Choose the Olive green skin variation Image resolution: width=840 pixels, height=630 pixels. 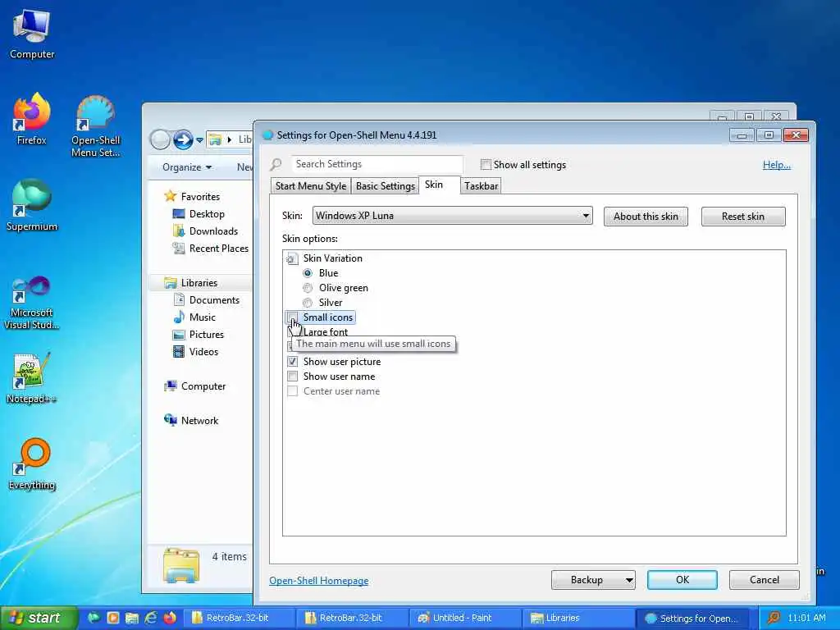click(308, 288)
